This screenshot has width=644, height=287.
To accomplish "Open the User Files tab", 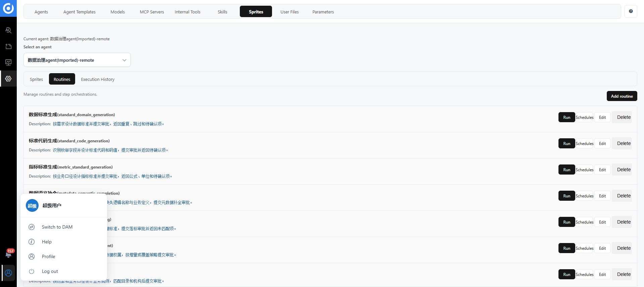I will [289, 12].
